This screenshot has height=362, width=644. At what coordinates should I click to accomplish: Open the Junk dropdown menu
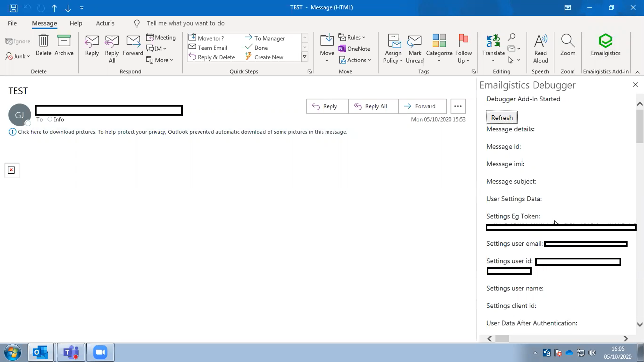pyautogui.click(x=17, y=56)
